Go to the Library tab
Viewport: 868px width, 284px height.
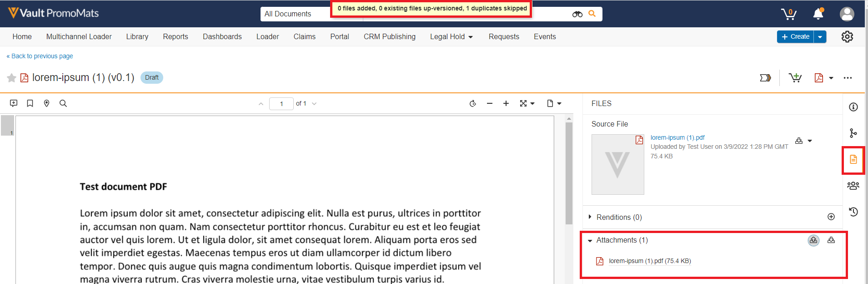(x=137, y=37)
